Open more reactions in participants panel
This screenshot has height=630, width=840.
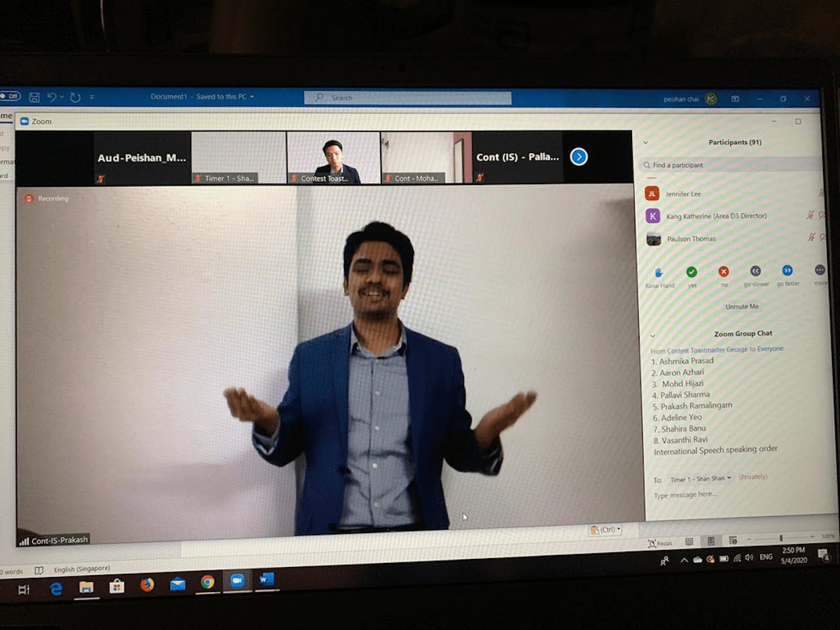(820, 274)
